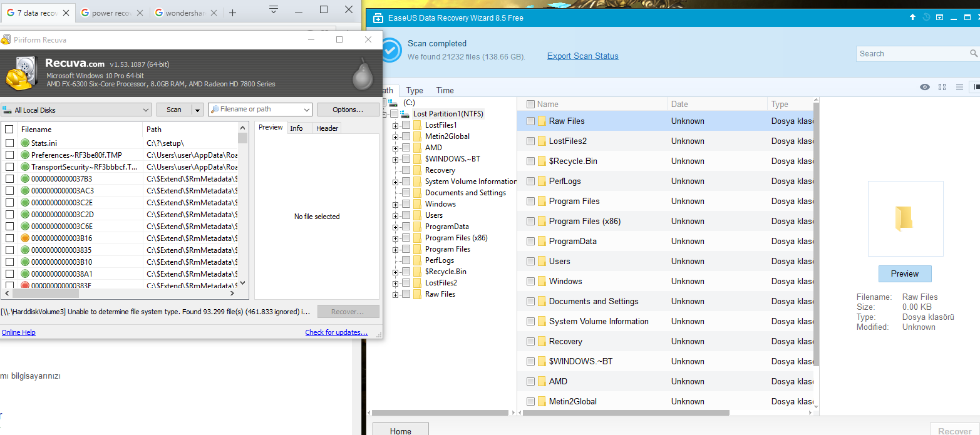Switch to EaseUS Type tab
Image resolution: width=980 pixels, height=435 pixels.
click(x=415, y=90)
